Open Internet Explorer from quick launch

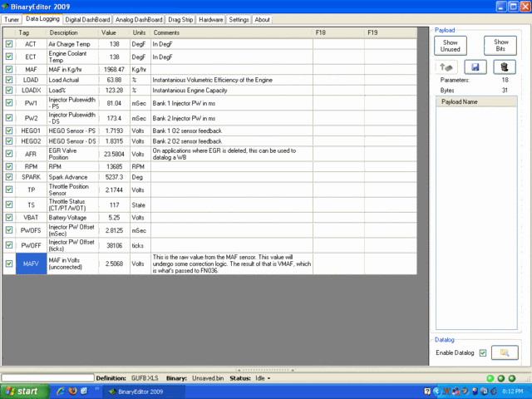coord(61,392)
